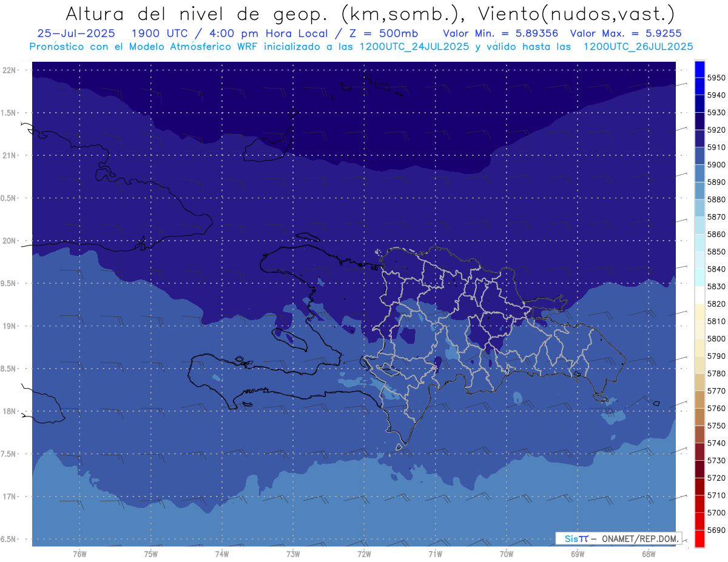This screenshot has height=562, width=728.
Task: Pick the dark red swatch between 5720 and 5730
Action: coord(699,469)
